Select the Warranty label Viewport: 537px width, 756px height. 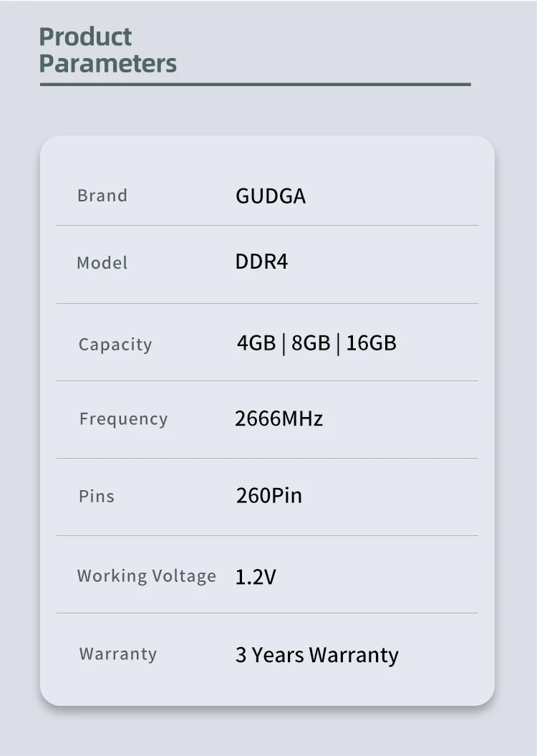point(118,654)
